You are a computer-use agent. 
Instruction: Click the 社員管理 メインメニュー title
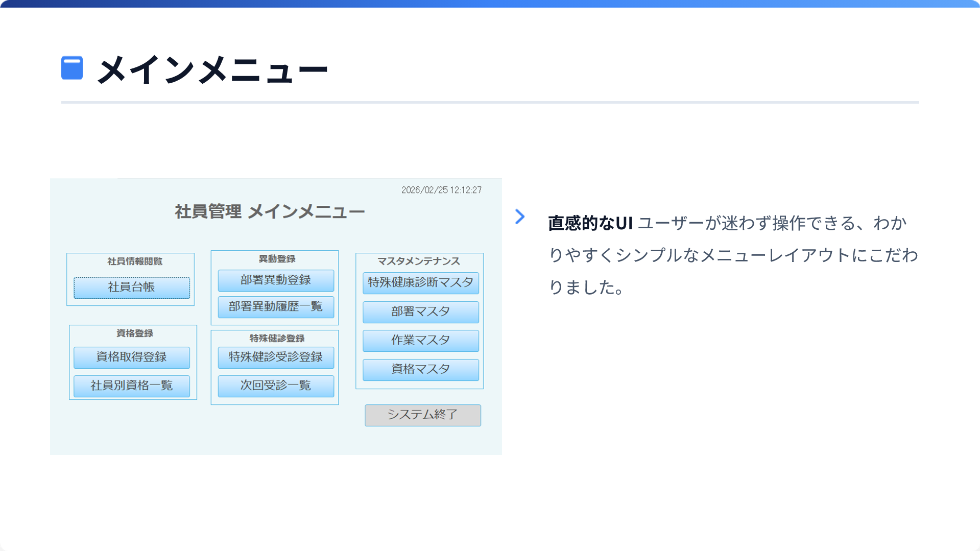pos(270,211)
